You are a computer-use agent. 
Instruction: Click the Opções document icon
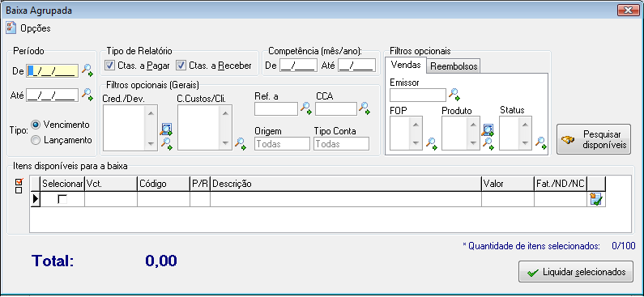tap(11, 28)
